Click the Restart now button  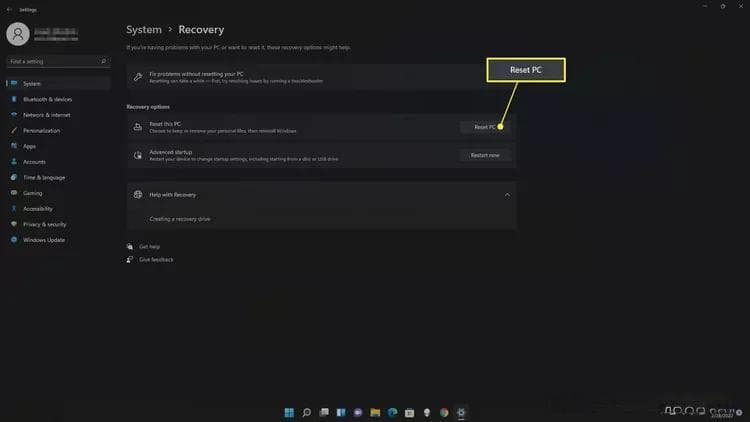(x=485, y=155)
